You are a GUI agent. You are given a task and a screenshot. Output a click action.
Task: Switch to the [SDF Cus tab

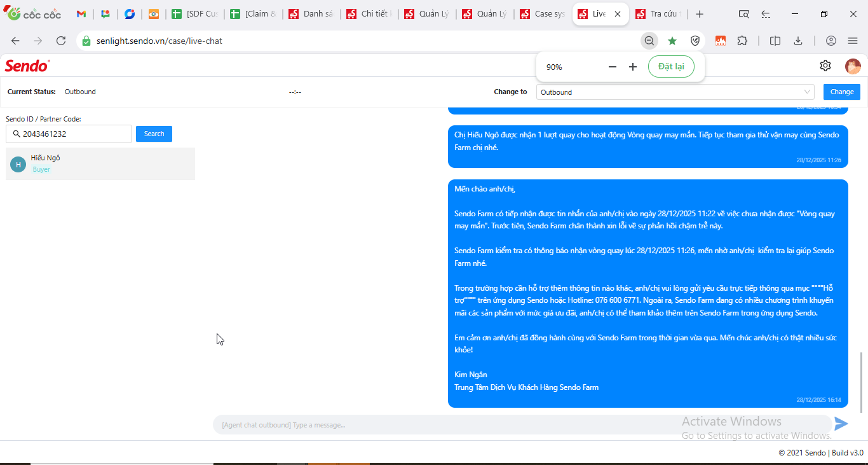[x=195, y=14]
